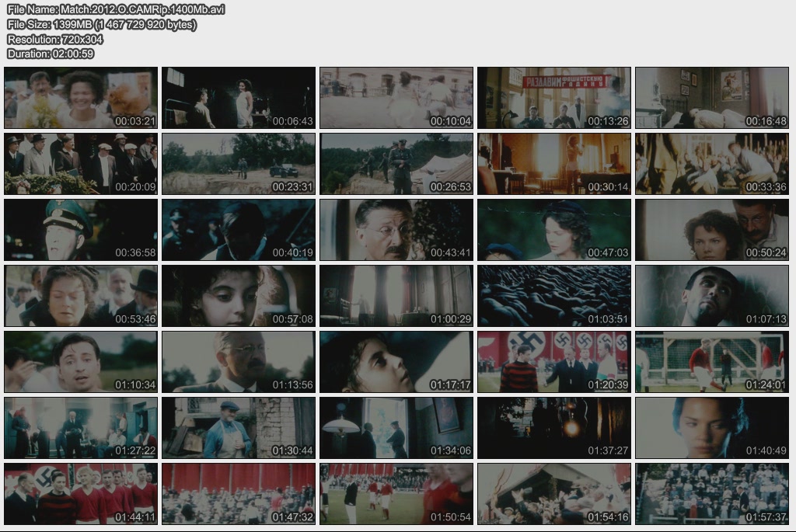
Task: Click the match frame at 01:50:54
Action: coord(396,494)
